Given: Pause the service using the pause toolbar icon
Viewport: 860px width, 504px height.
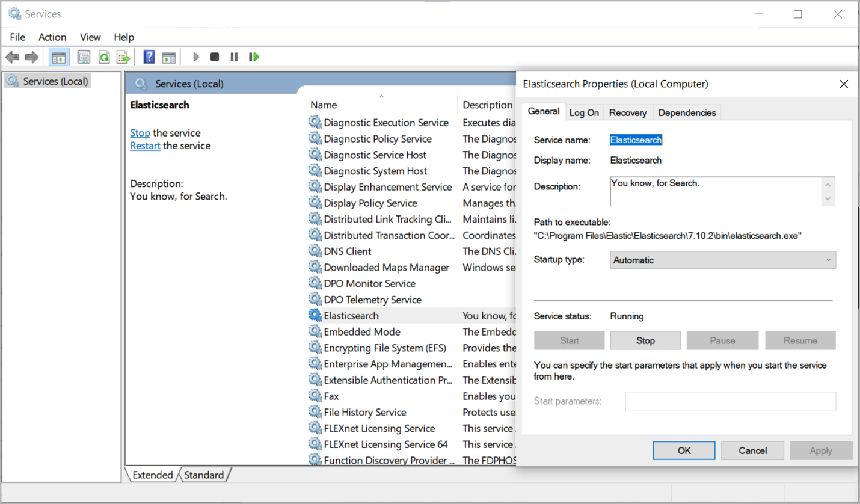Looking at the screenshot, I should pos(234,57).
